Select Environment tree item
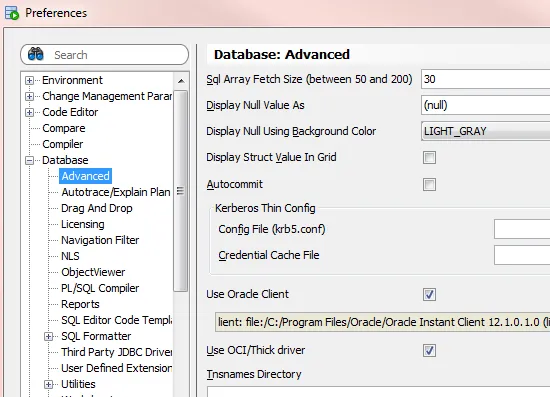This screenshot has height=397, width=550. (x=72, y=80)
